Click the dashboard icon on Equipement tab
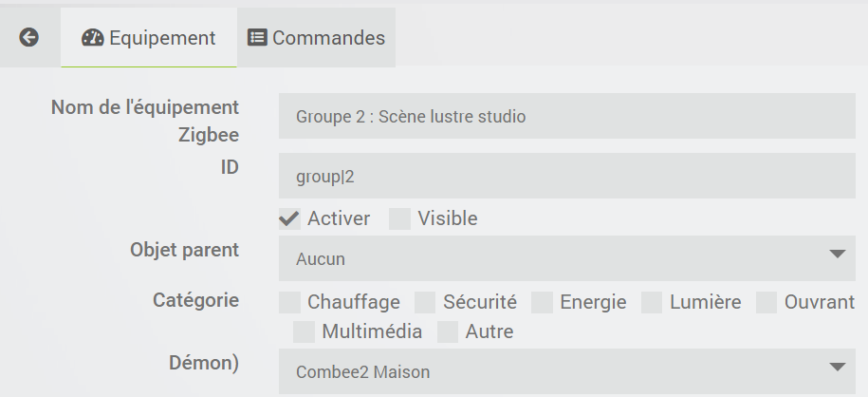The height and width of the screenshot is (397, 868). [x=92, y=38]
